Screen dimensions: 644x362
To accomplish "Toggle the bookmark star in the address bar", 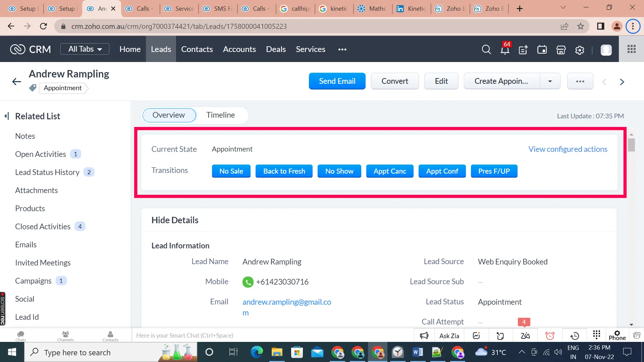I will click(581, 26).
